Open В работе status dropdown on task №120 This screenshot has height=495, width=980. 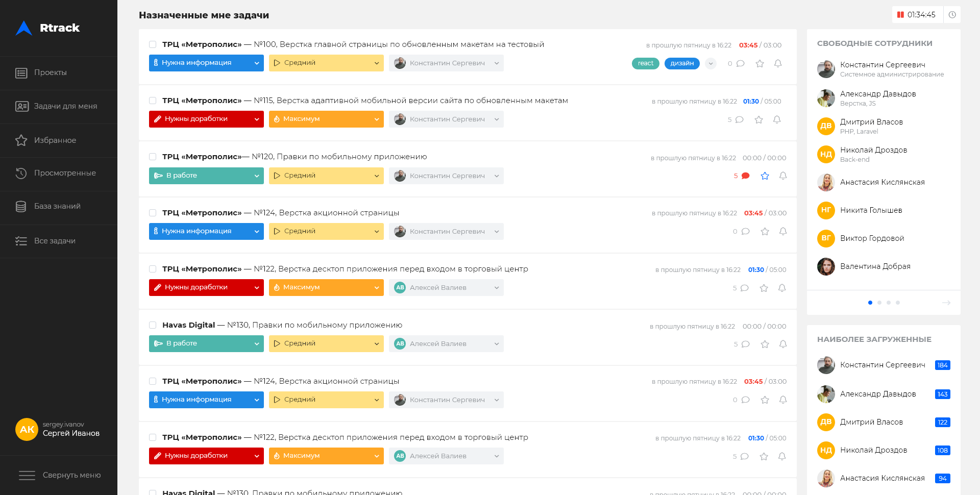[206, 176]
